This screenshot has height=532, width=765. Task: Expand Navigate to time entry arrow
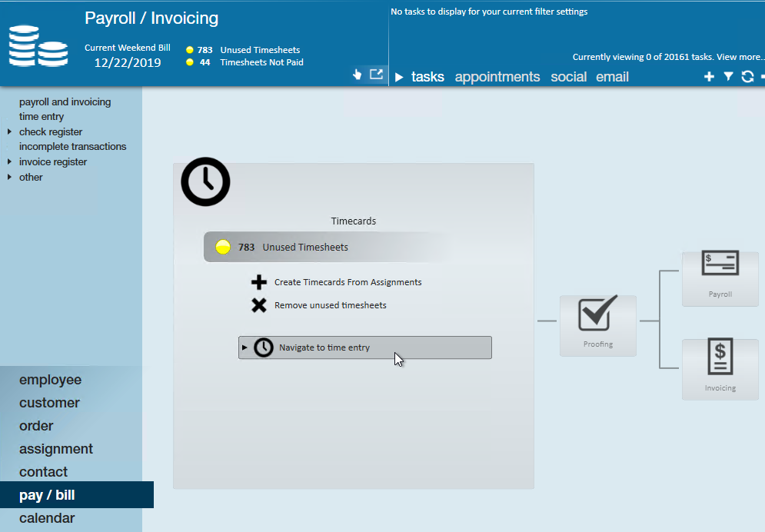tap(245, 347)
